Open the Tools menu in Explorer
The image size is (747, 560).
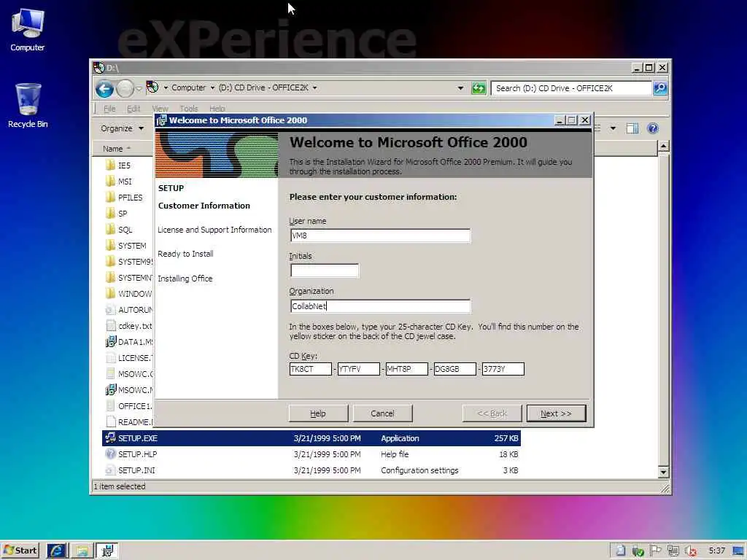[189, 109]
